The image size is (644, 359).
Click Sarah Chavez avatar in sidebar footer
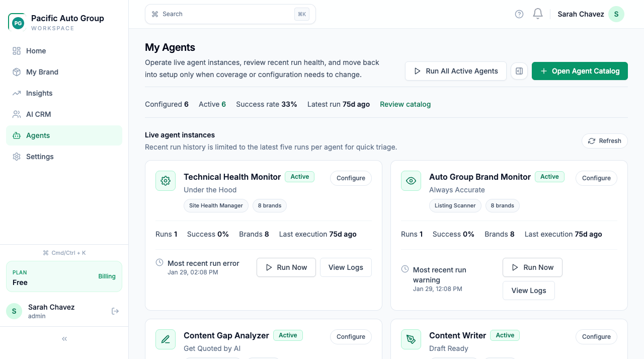tap(14, 311)
